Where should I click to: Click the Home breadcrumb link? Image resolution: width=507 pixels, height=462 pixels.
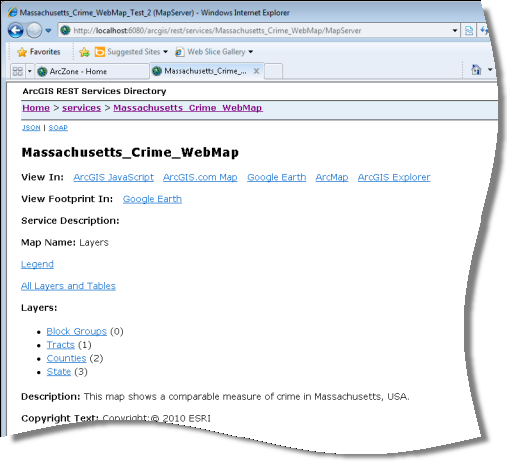[36, 108]
